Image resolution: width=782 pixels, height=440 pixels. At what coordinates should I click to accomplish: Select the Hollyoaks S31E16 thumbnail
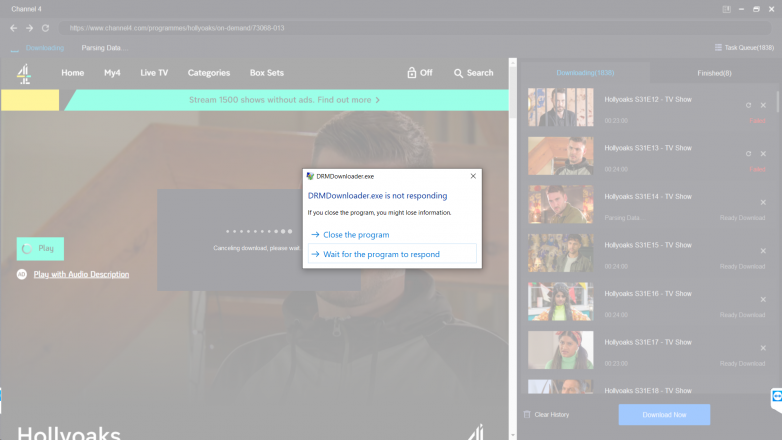pyautogui.click(x=561, y=301)
